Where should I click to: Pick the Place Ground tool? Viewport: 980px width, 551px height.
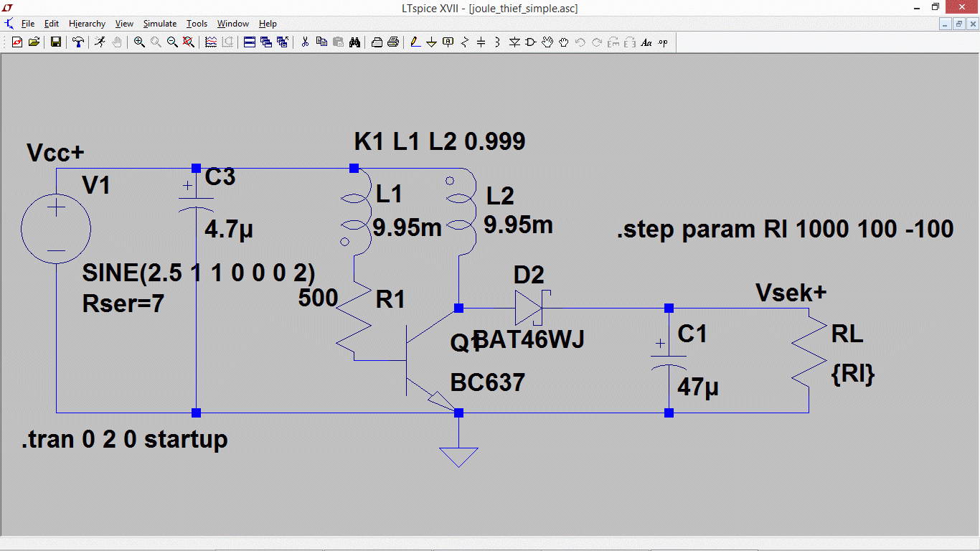coord(431,42)
